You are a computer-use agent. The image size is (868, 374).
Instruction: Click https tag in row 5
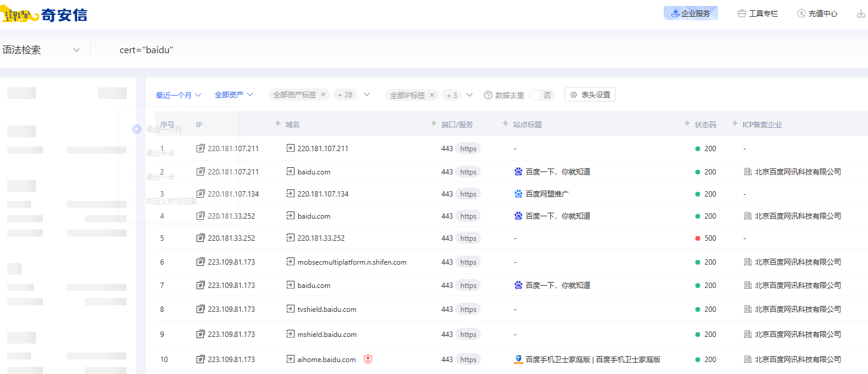468,238
